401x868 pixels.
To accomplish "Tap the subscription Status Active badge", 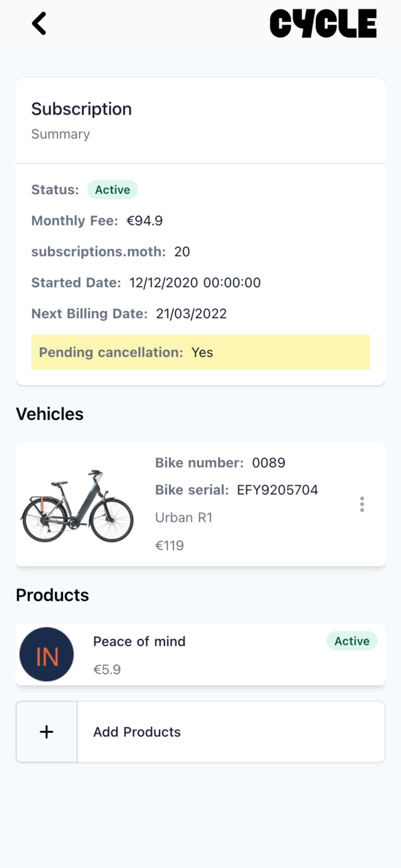I will pos(112,190).
